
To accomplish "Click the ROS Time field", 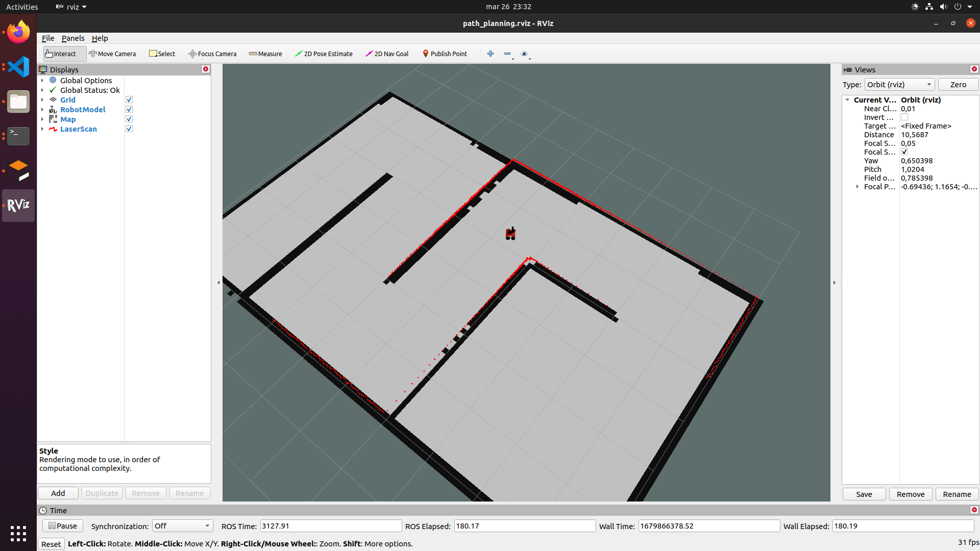I will pos(331,526).
